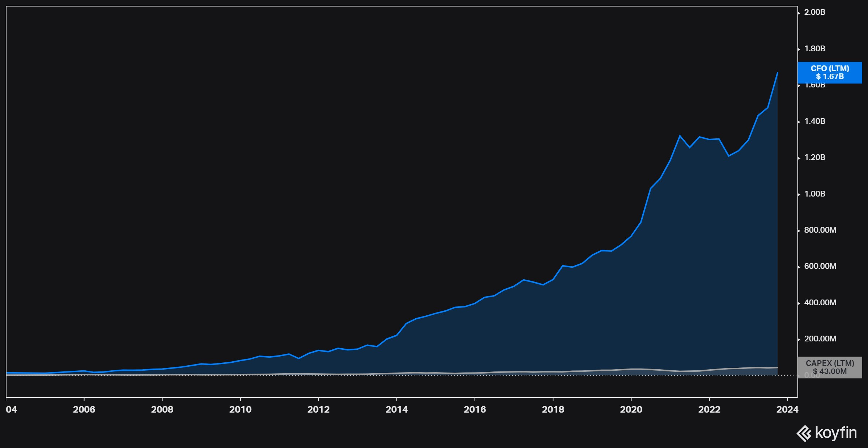868x448 pixels.
Task: Click the 2012 tick label on the x-axis
Action: coord(318,409)
